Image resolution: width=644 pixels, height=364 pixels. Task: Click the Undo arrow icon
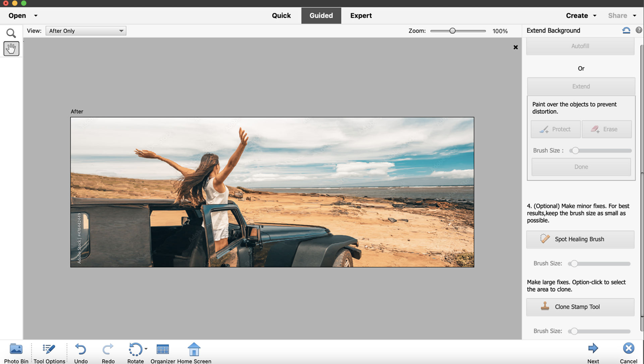point(80,350)
